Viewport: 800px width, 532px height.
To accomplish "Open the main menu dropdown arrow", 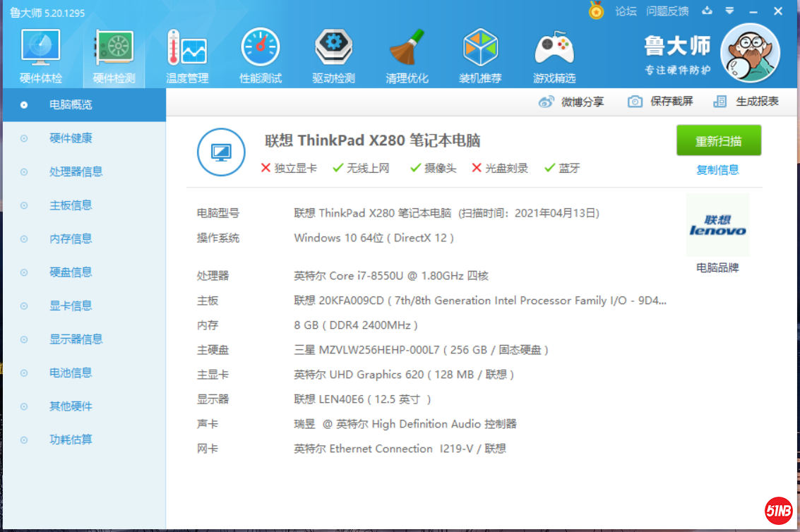I will (729, 11).
